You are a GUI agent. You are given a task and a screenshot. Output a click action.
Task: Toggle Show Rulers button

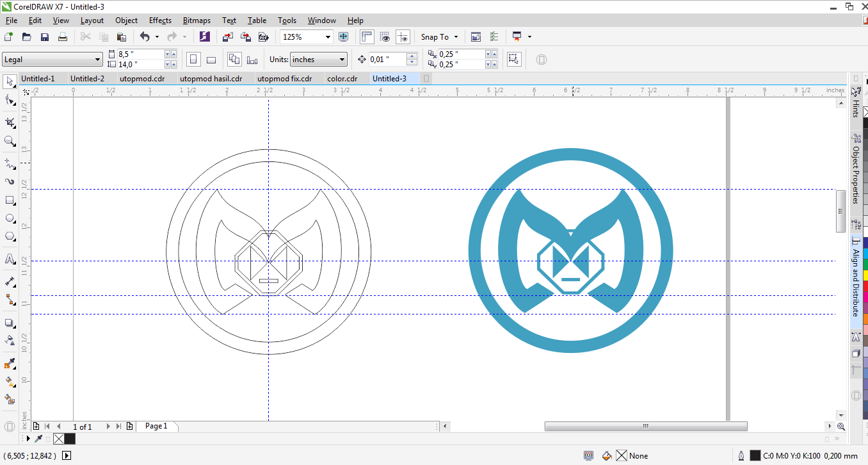[x=367, y=37]
